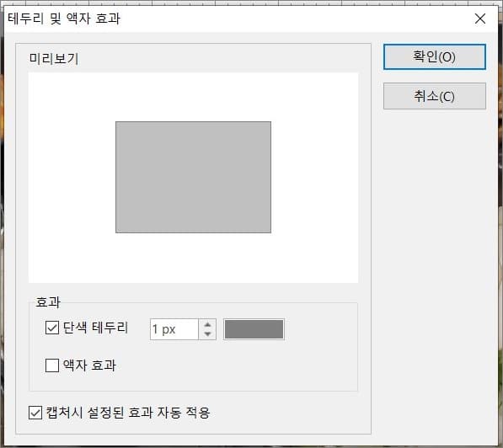Toggle 캡처시 설정된 효과 자동 적용 checkbox
Image resolution: width=503 pixels, height=448 pixels.
tap(35, 413)
